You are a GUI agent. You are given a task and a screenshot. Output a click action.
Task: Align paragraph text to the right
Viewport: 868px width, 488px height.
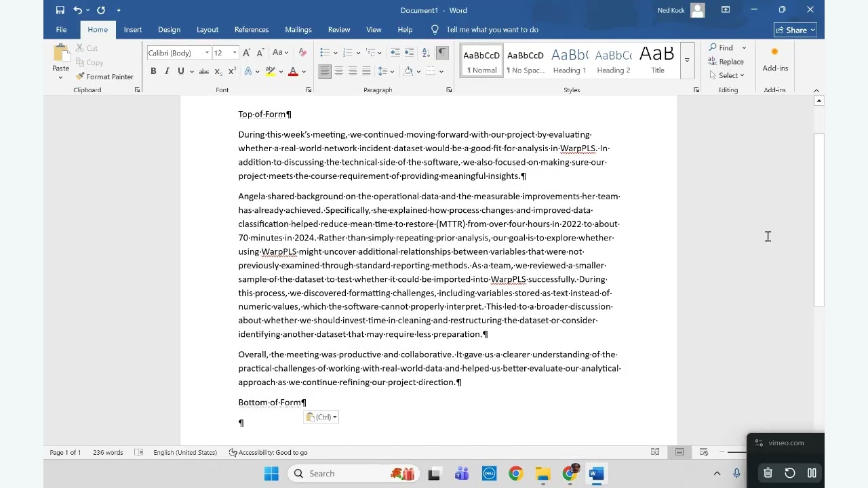tap(353, 71)
